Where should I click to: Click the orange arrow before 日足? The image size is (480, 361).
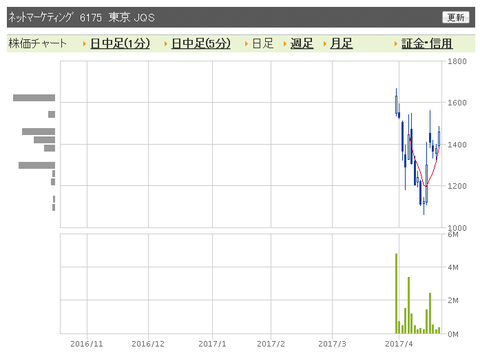246,44
